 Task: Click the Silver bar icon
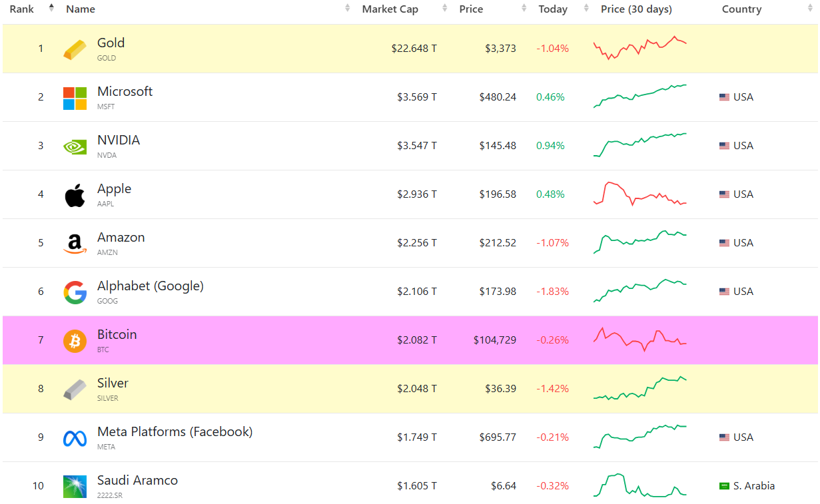point(75,389)
